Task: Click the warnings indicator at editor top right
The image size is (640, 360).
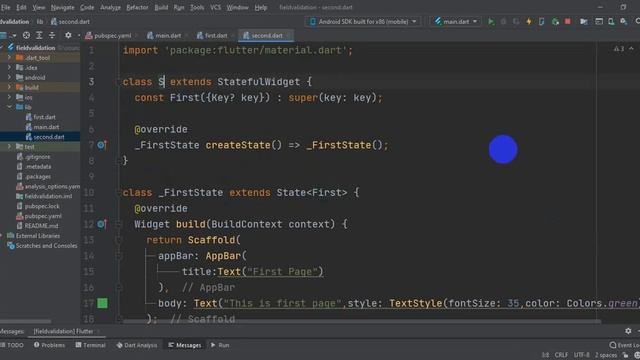Action: (619, 49)
